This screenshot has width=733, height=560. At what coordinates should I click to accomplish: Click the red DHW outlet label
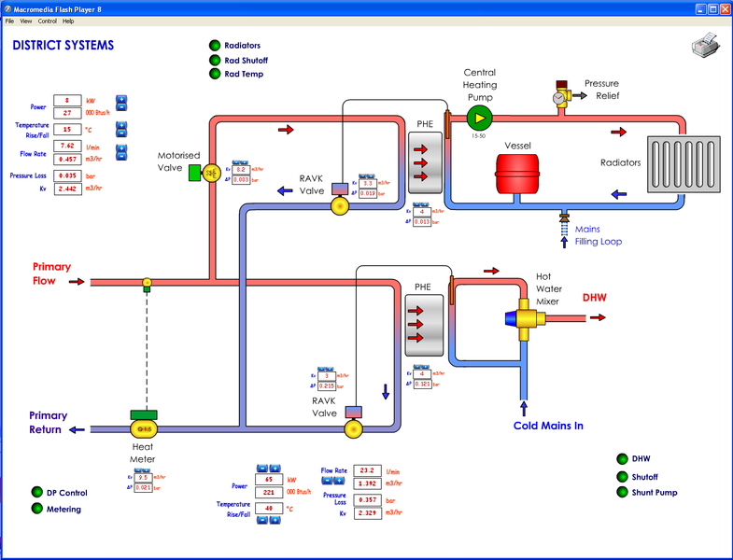[x=595, y=298]
